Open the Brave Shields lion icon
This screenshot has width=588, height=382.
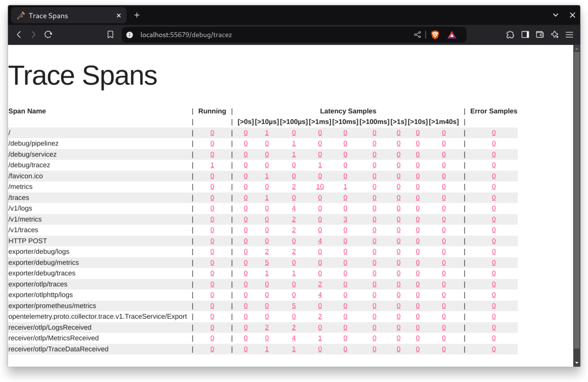tap(435, 35)
